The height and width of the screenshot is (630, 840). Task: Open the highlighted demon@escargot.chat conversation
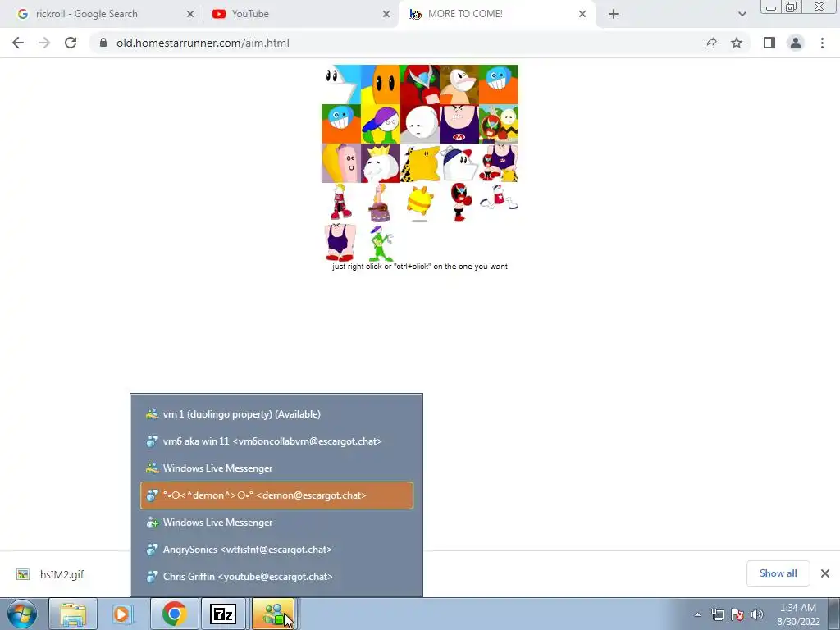click(276, 495)
